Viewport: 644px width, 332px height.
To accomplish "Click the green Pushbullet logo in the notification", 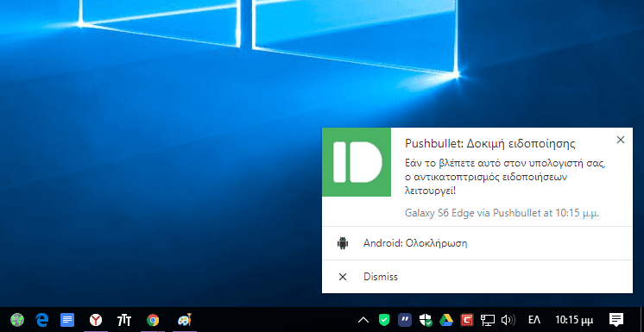I will [x=356, y=162].
